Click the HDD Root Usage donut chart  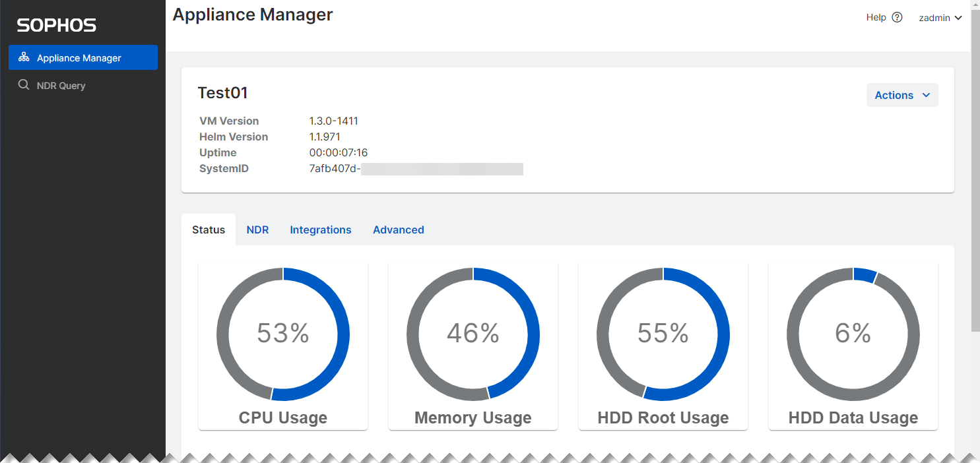[x=663, y=334]
